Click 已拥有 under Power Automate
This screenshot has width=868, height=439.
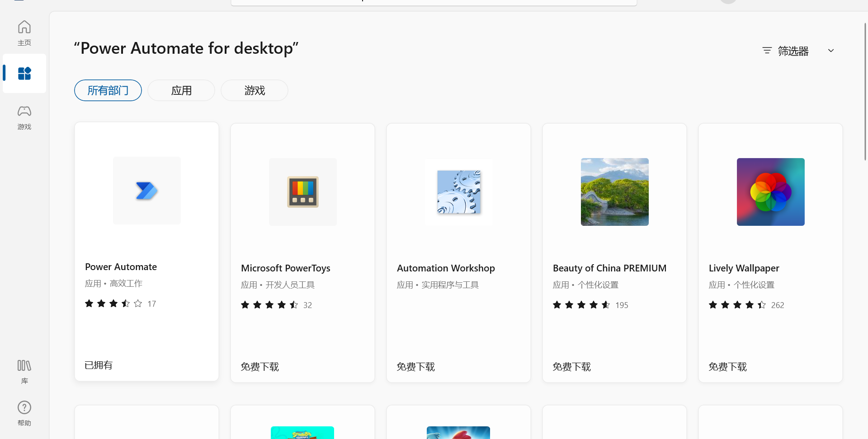pos(98,365)
